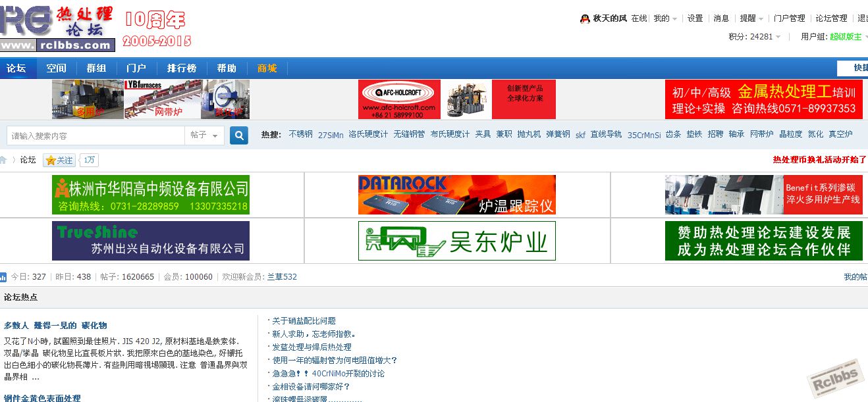Open the 吴东炉业 banner
Image resolution: width=868 pixels, height=402 pixels.
point(457,241)
